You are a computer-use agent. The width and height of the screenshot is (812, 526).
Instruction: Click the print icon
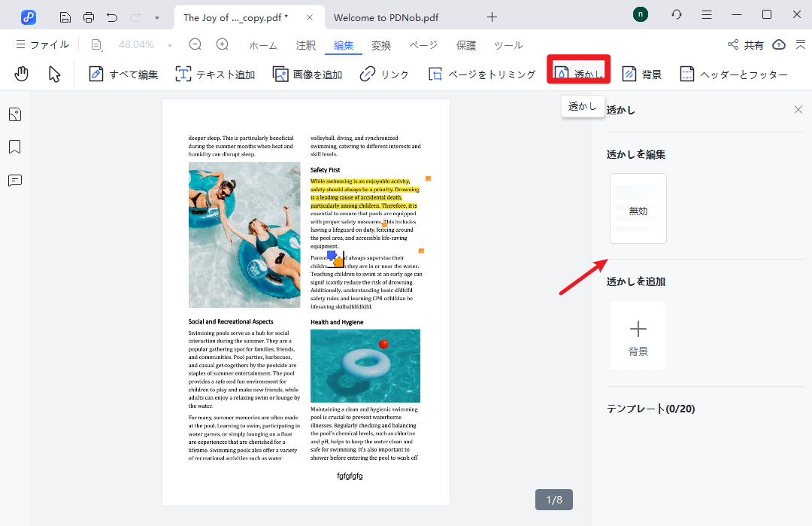tap(89, 17)
